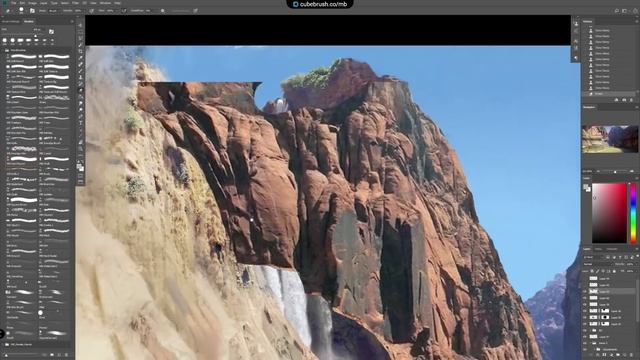The width and height of the screenshot is (640, 360).
Task: Show the hidden topmost layer
Action: pos(584,279)
